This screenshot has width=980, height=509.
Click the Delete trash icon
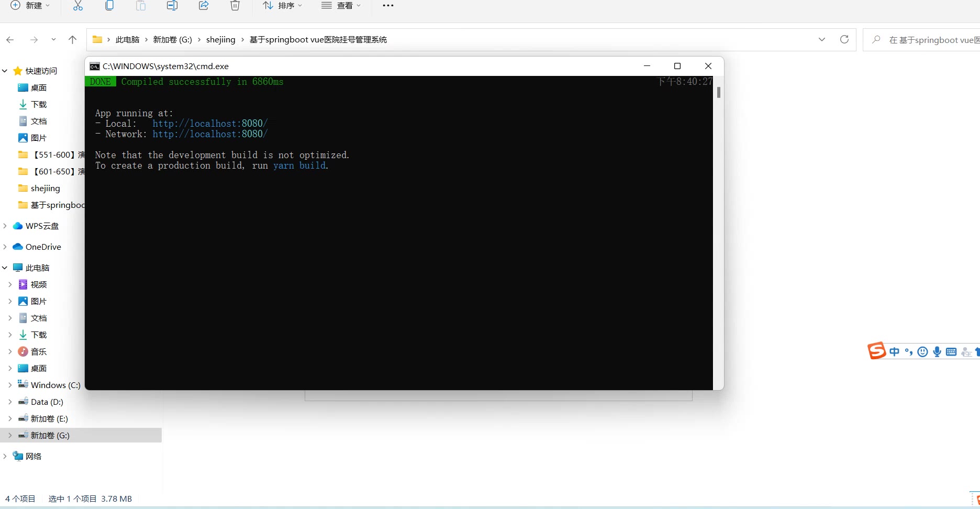pos(235,6)
